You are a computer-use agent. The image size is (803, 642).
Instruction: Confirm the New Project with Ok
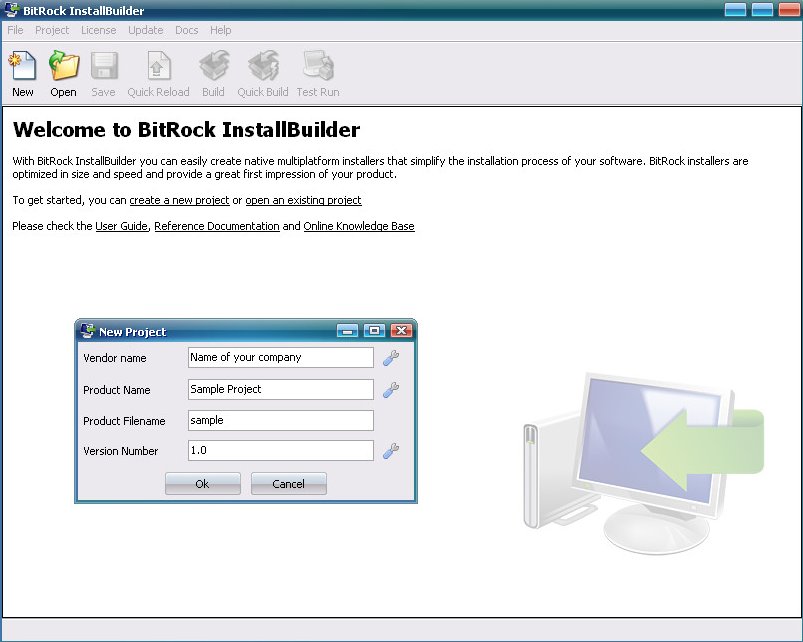point(203,484)
